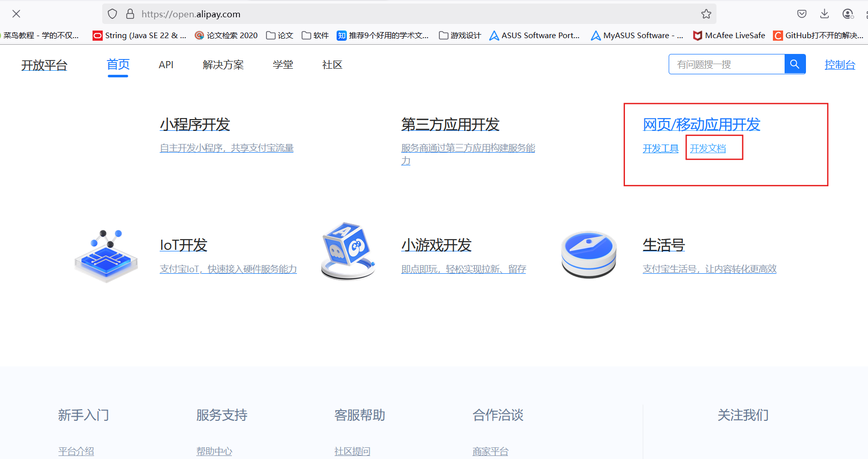868x459 pixels.
Task: Click the address bar URL field
Action: pyautogui.click(x=409, y=14)
